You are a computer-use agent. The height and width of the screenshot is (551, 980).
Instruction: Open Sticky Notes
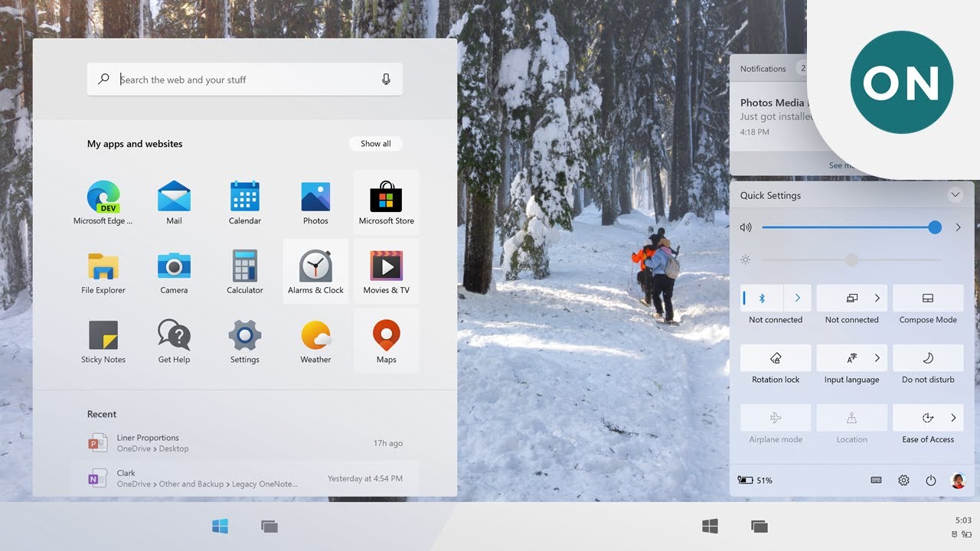pos(103,341)
